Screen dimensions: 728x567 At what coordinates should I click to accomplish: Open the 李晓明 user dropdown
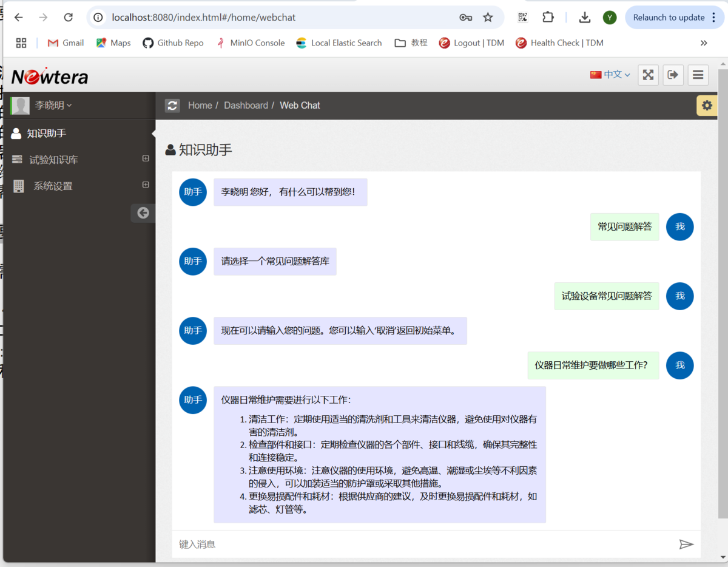[x=53, y=106]
